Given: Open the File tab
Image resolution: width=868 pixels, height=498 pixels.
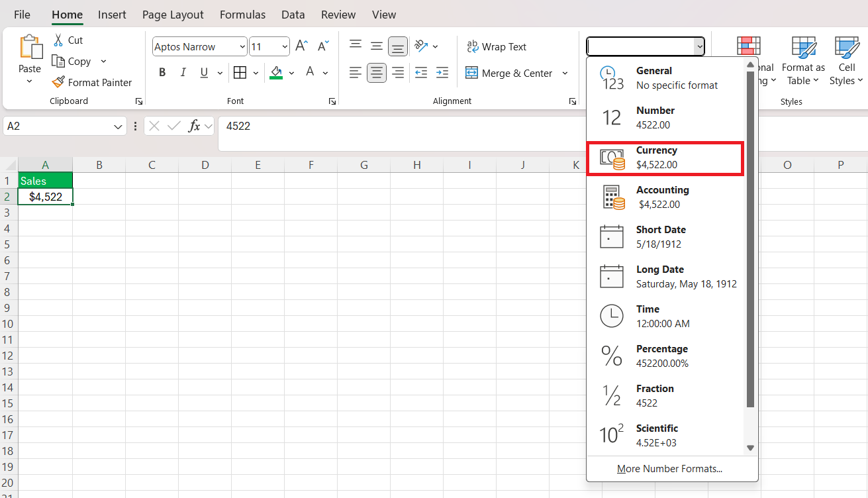Looking at the screenshot, I should 22,15.
